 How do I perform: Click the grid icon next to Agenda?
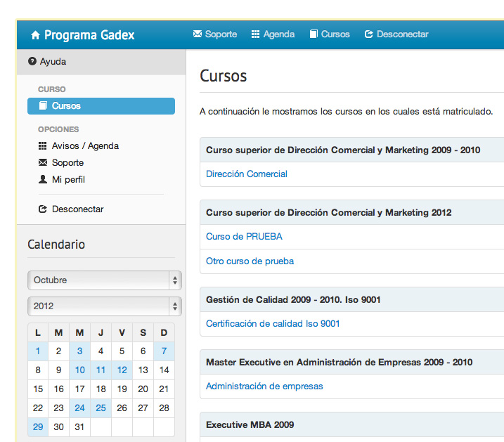255,34
